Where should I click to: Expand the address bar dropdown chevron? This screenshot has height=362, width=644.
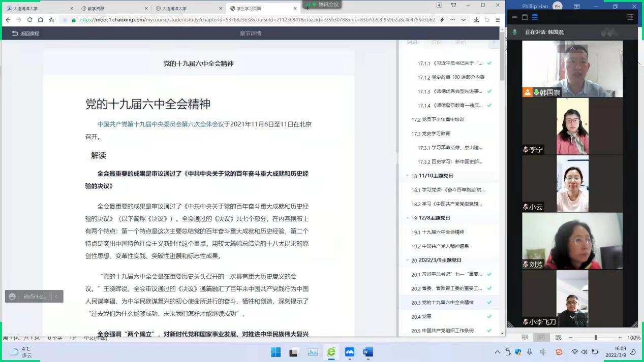(x=463, y=20)
